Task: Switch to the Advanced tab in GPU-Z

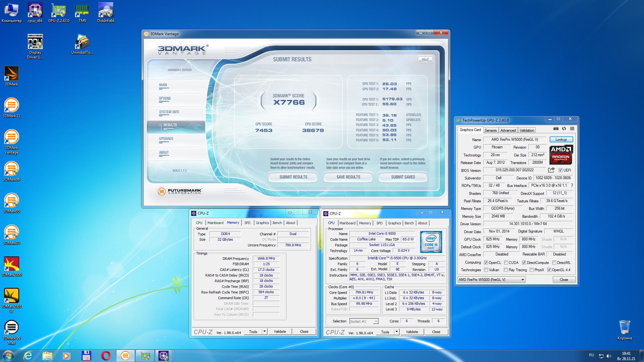Action: (508, 130)
